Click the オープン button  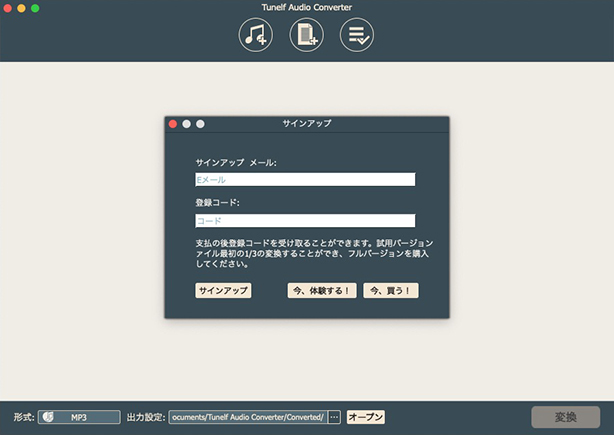tap(366, 417)
